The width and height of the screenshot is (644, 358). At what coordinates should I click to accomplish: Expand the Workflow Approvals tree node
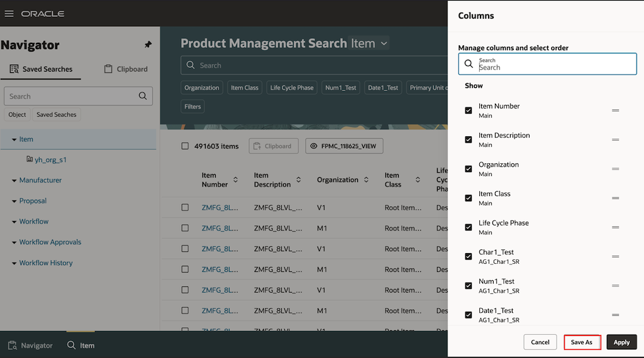coord(14,242)
